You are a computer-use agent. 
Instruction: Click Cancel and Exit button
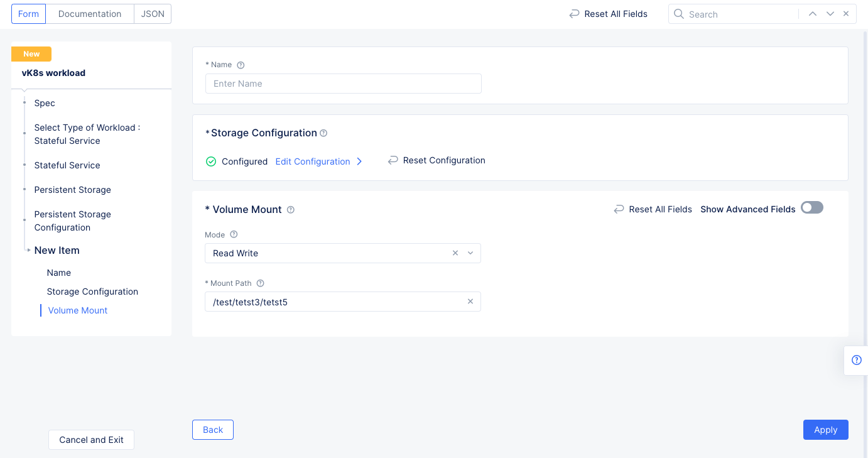pos(91,440)
